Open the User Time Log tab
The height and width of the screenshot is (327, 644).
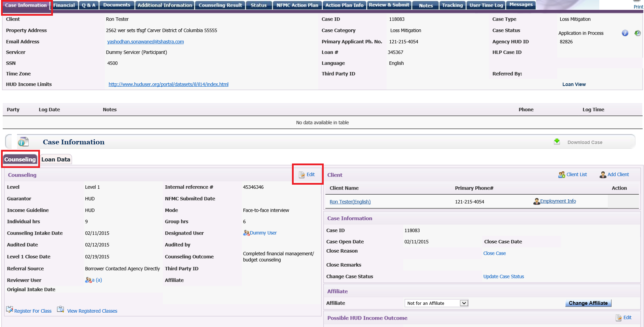tap(486, 5)
